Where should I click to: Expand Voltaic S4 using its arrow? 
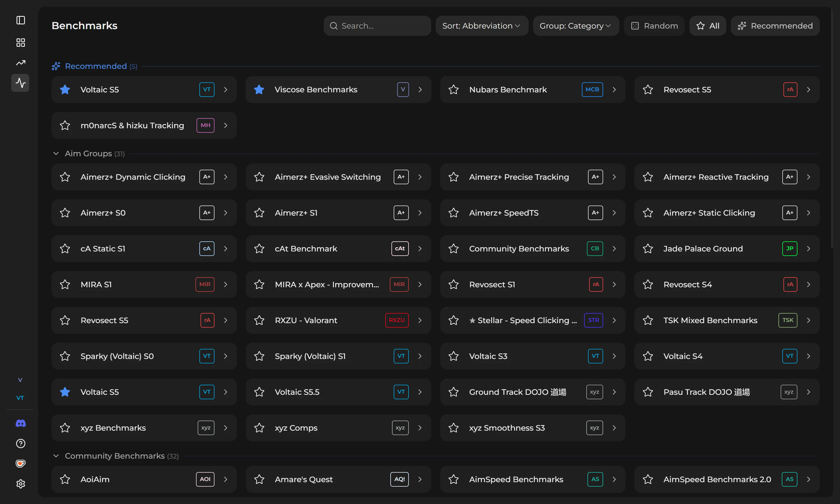808,356
